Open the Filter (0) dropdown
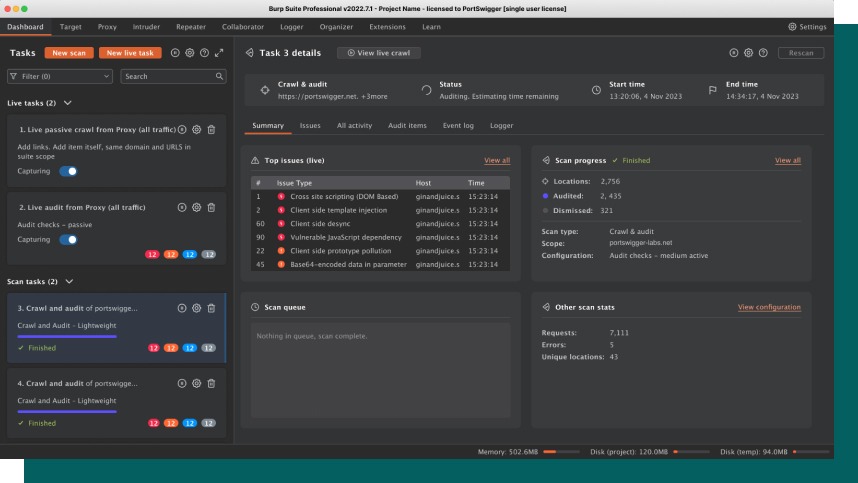Viewport: 858px width, 483px height. pyautogui.click(x=60, y=76)
